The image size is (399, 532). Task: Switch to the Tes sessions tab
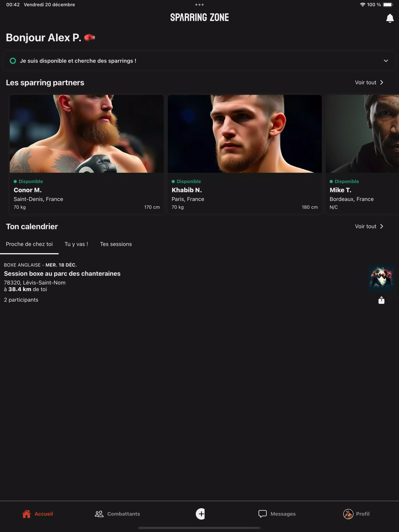click(x=116, y=244)
